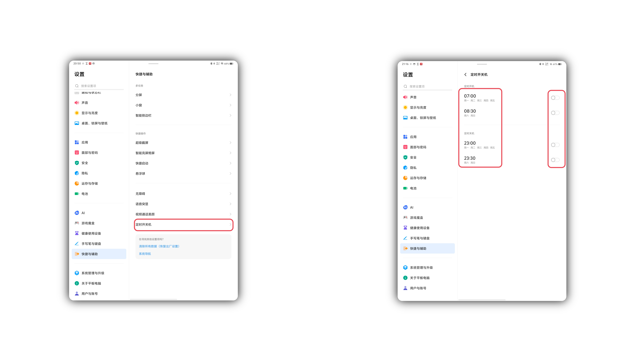Click the Sound icon in right tablet sidebar

point(405,97)
